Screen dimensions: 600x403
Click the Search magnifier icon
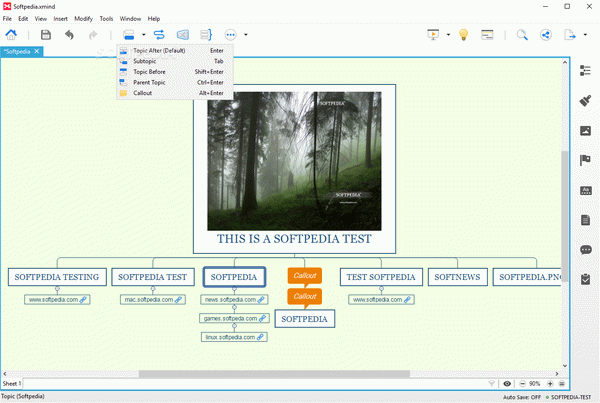[x=522, y=35]
